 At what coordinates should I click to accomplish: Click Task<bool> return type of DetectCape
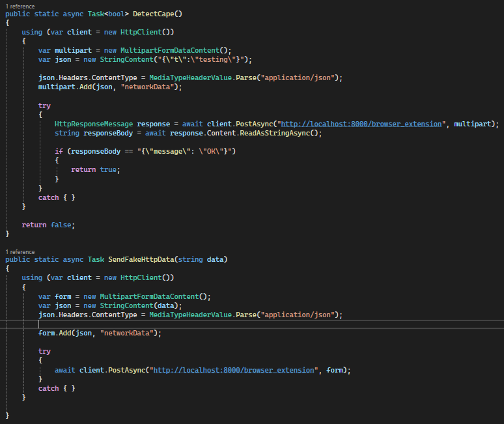coord(108,14)
